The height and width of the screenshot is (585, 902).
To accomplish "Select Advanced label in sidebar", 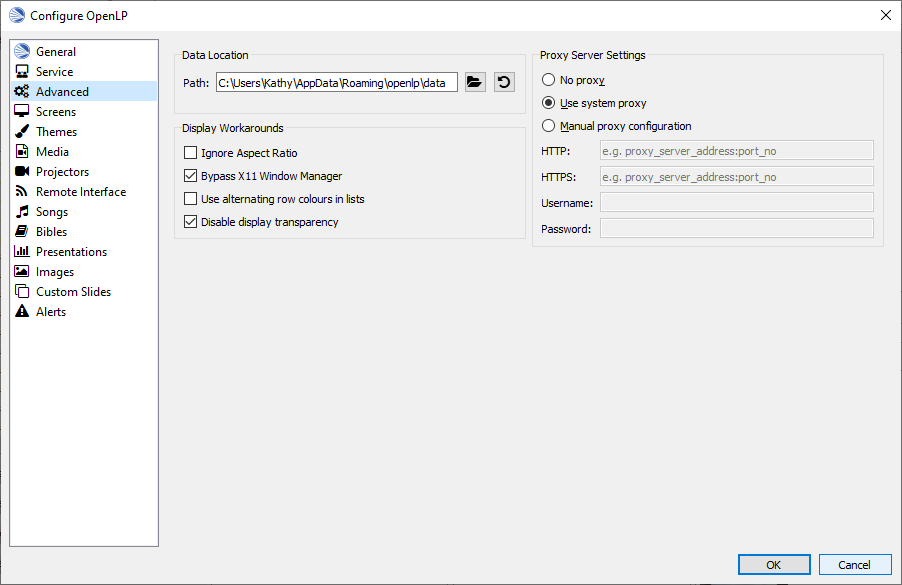I will (x=62, y=91).
